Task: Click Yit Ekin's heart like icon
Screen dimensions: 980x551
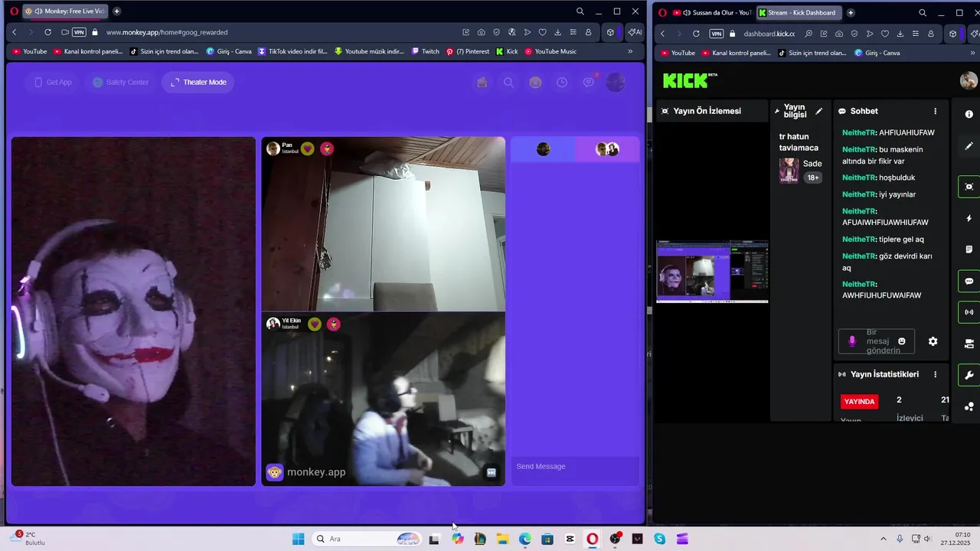Action: coord(314,324)
